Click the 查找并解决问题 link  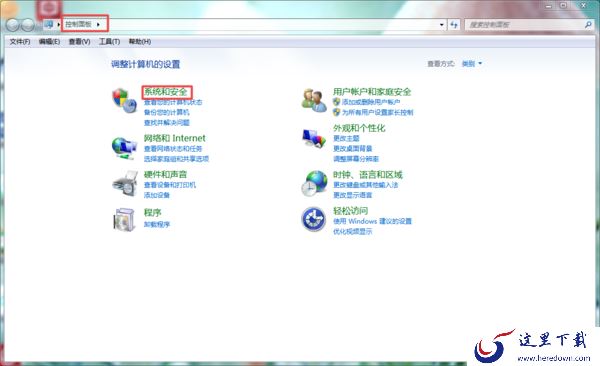tap(166, 123)
